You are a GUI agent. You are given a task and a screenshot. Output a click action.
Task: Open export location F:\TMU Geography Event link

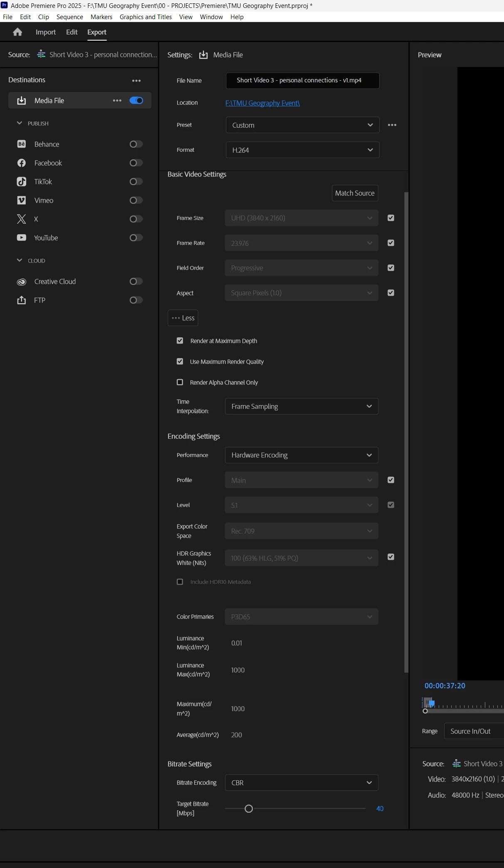262,103
